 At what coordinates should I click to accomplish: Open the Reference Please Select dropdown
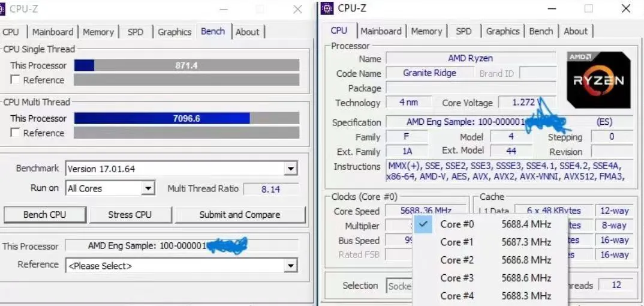(291, 265)
